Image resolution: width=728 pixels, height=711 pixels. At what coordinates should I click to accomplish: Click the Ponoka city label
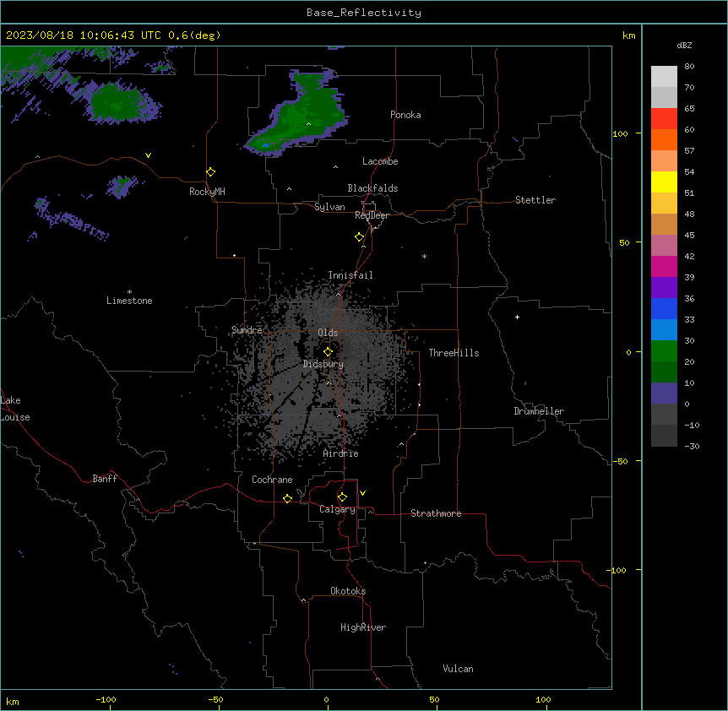tap(405, 115)
